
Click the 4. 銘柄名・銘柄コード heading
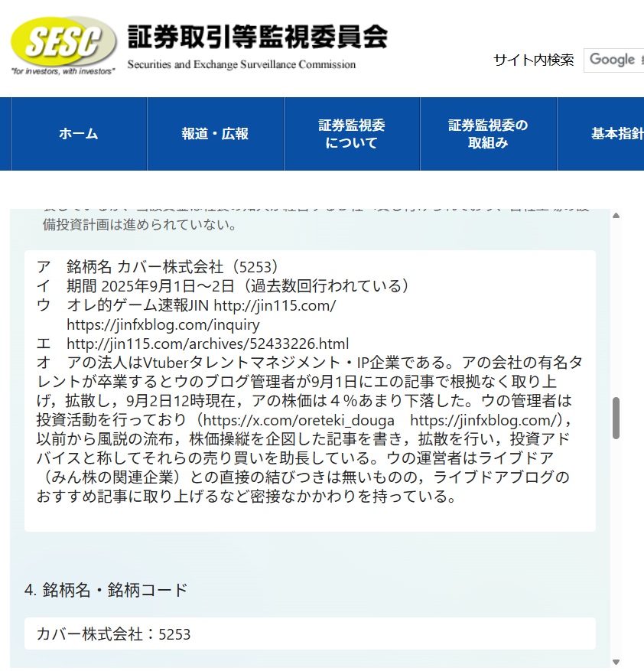(x=106, y=590)
